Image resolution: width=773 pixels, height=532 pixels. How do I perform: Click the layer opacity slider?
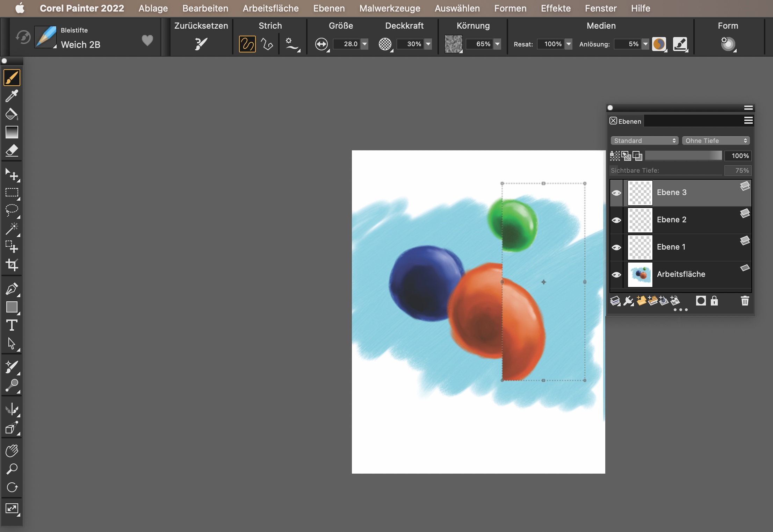coord(683,156)
